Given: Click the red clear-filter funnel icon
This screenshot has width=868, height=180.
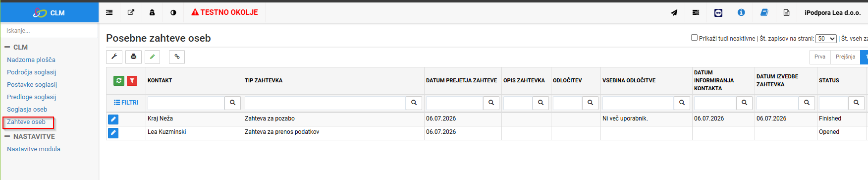Looking at the screenshot, I should (132, 80).
